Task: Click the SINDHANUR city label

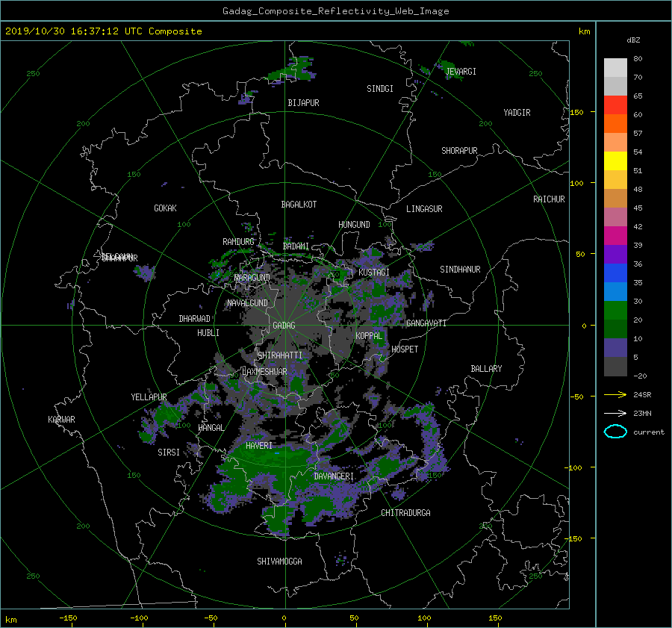Action: coord(460,270)
